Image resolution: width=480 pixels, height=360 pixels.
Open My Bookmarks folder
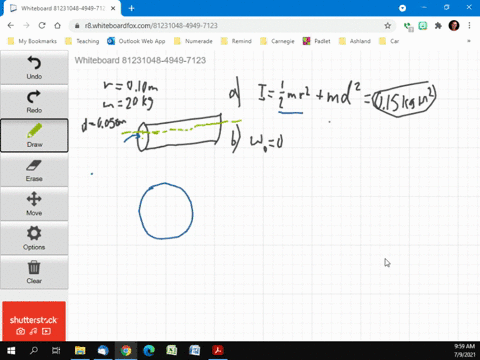tap(32, 41)
